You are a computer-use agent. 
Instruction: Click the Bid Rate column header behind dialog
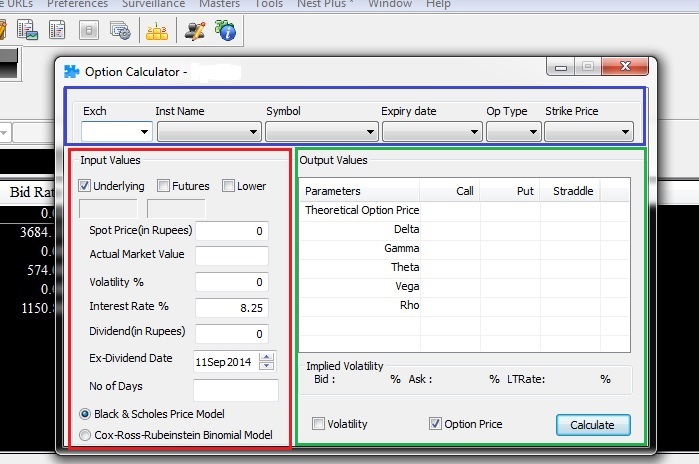(31, 192)
